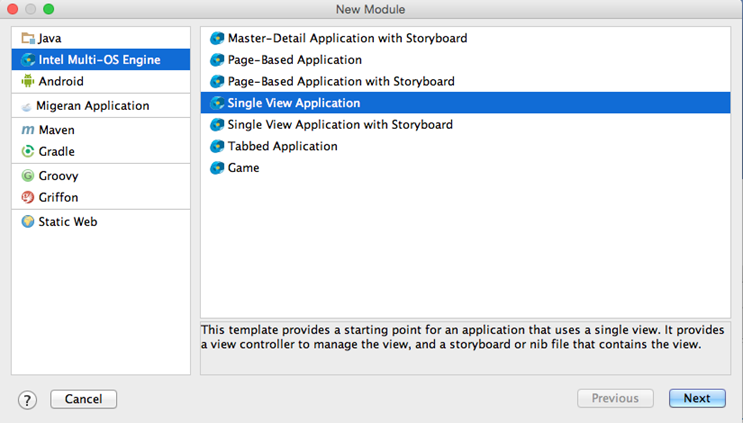This screenshot has height=423, width=743.
Task: Click icon beside Page-Based Application with Storyboard
Action: point(217,81)
